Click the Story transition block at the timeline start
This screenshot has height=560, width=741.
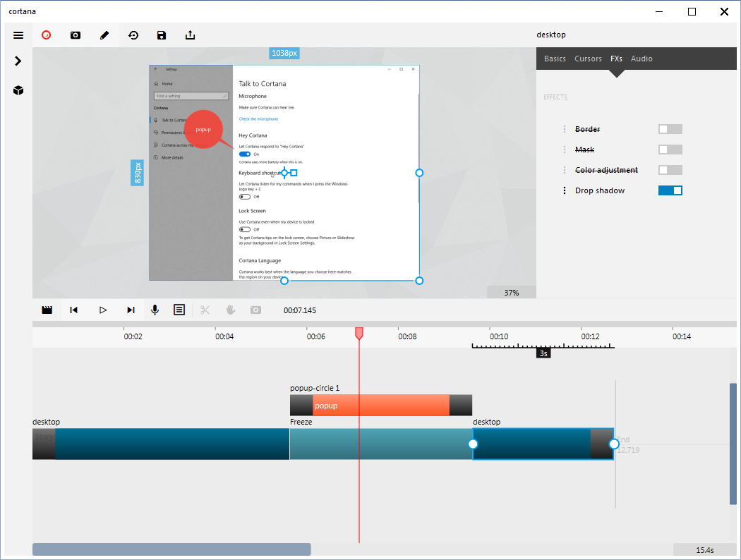(44, 444)
